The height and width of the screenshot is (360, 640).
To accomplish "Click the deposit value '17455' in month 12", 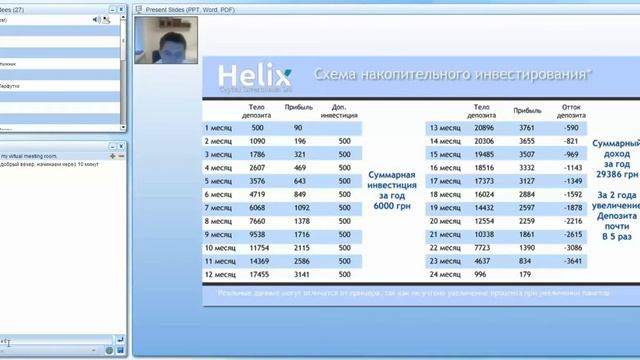I will 259,274.
